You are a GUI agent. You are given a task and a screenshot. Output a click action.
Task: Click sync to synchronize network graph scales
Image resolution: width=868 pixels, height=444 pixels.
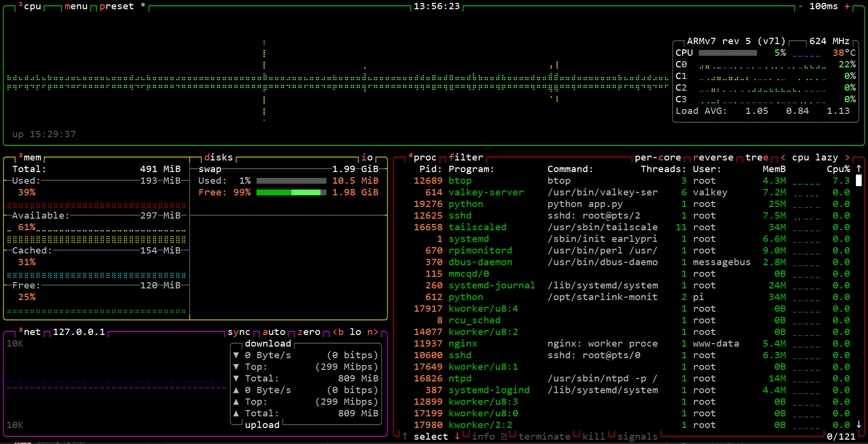239,332
